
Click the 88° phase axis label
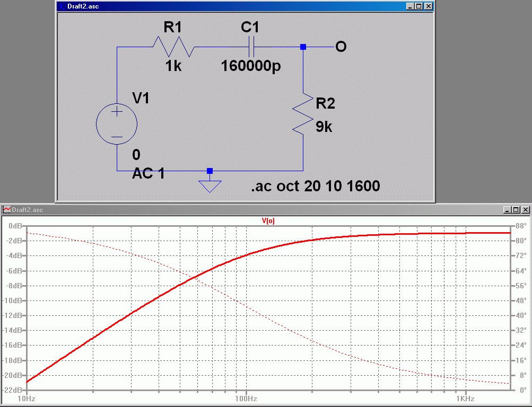(x=521, y=226)
